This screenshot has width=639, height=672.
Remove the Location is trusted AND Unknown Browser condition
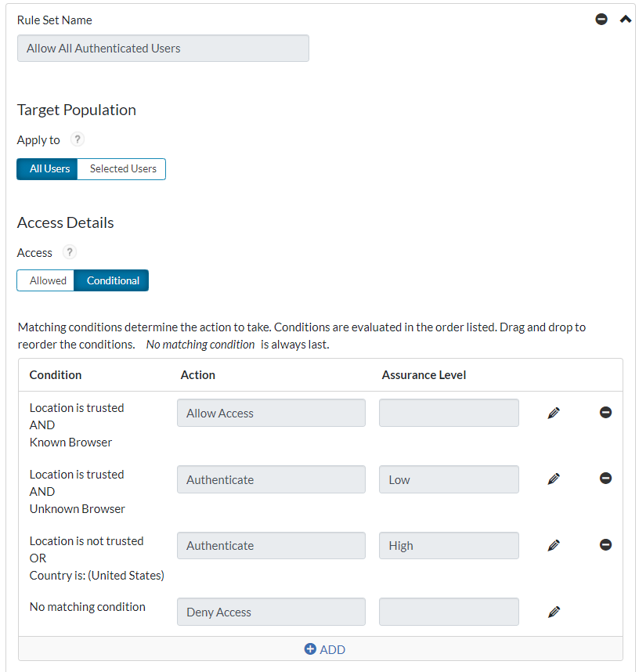click(x=605, y=478)
